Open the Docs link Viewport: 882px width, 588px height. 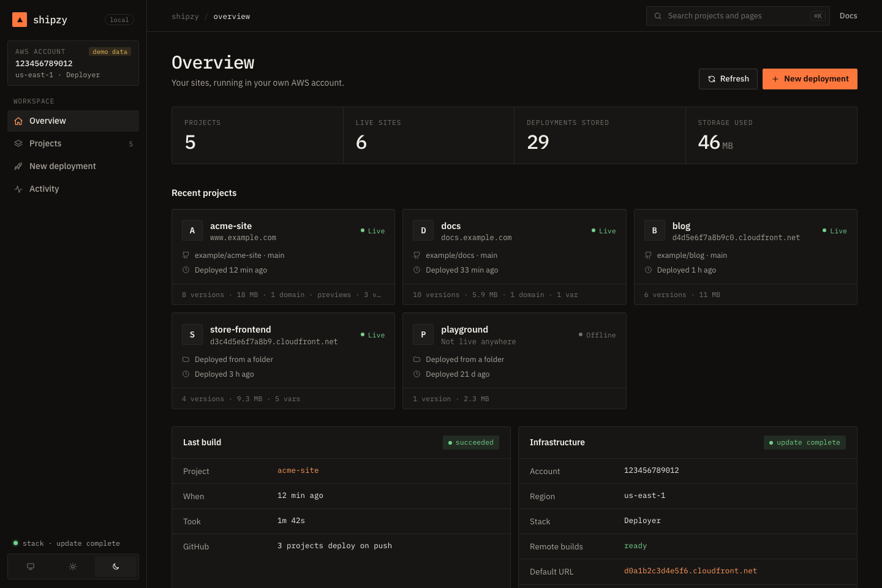[848, 16]
